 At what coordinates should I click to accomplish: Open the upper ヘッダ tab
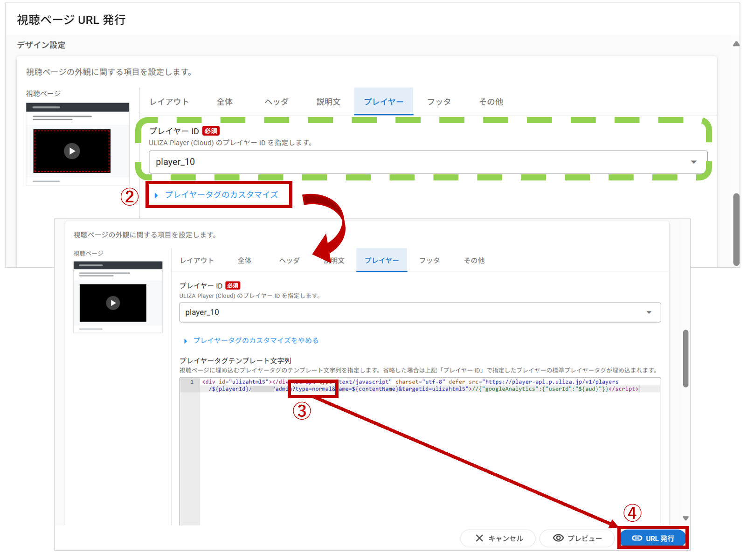pyautogui.click(x=277, y=102)
